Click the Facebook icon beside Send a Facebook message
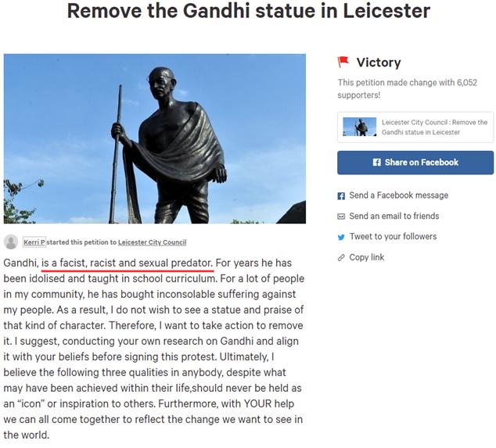The image size is (496, 448). coord(341,196)
